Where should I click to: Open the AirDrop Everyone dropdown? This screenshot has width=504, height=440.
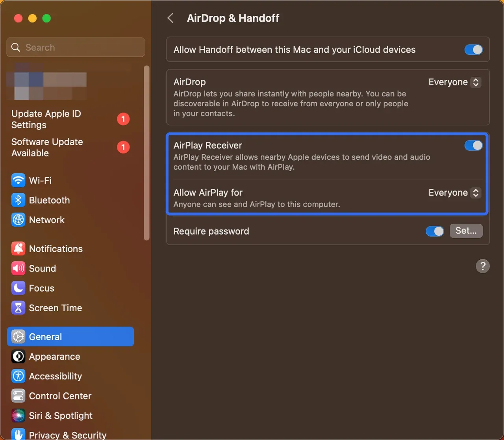[455, 82]
